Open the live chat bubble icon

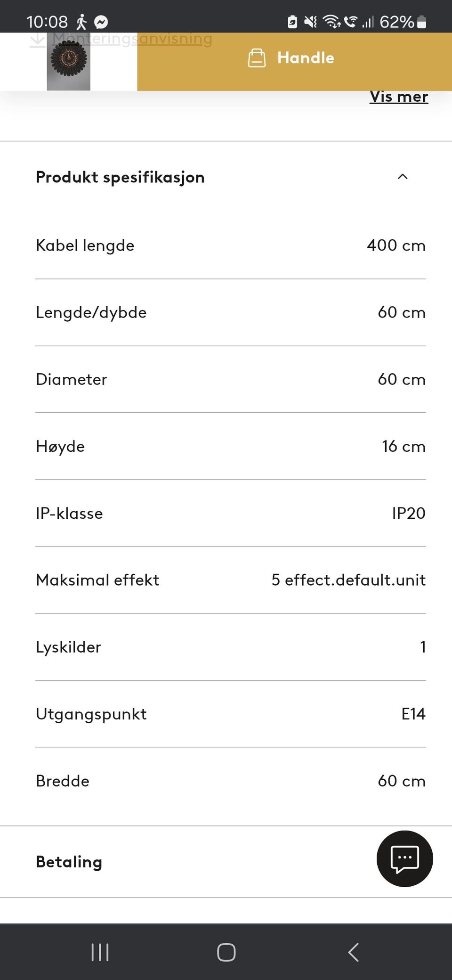[x=404, y=858]
